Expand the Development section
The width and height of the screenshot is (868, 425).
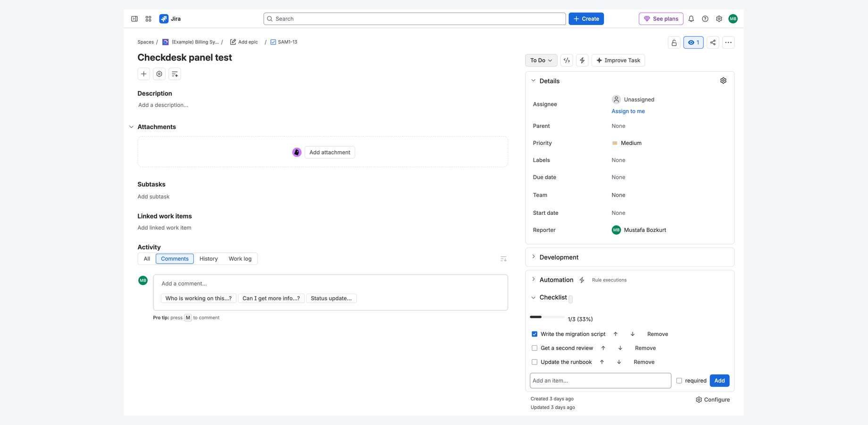coord(534,257)
